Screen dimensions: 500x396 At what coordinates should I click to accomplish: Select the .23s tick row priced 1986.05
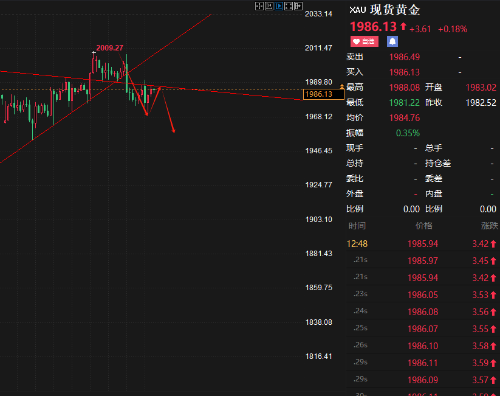(422, 295)
